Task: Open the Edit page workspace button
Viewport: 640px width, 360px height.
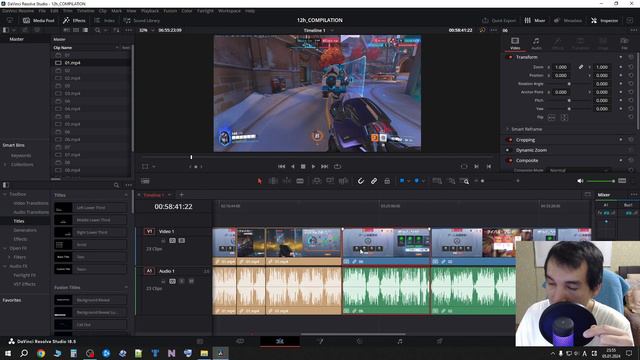Action: pyautogui.click(x=280, y=341)
